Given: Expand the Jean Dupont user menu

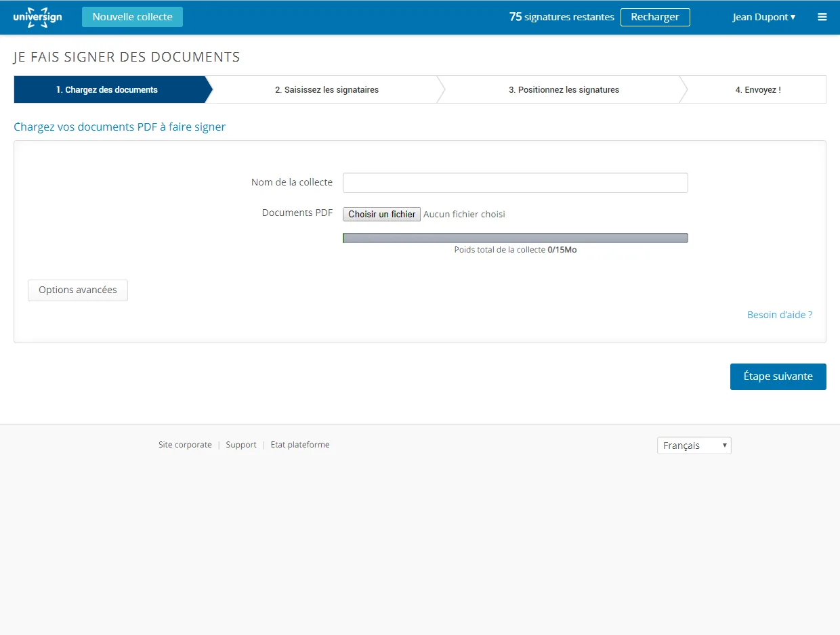Looking at the screenshot, I should (x=764, y=17).
